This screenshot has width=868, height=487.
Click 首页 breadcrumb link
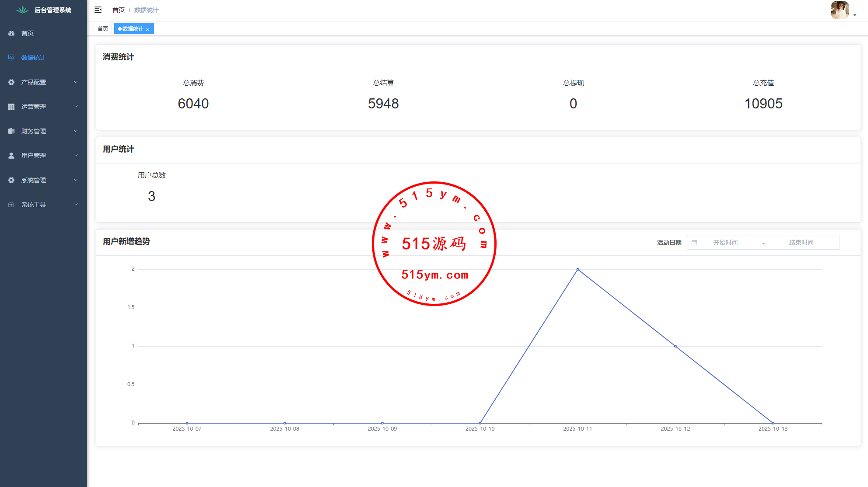pyautogui.click(x=118, y=10)
